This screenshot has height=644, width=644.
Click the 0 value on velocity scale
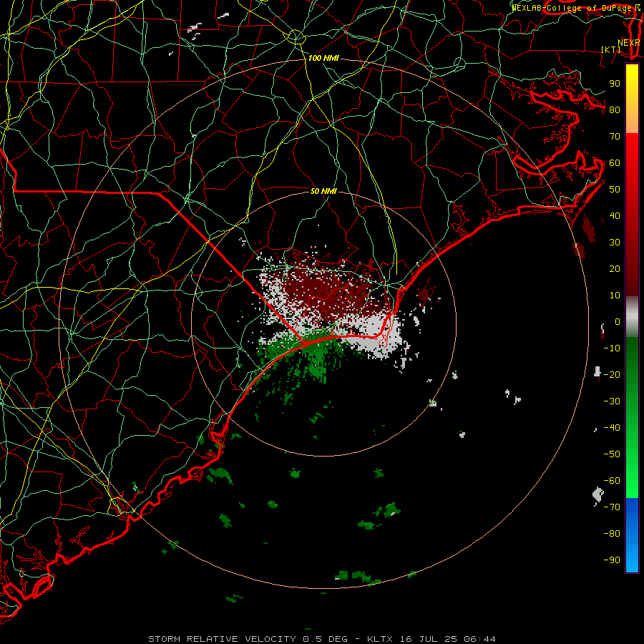[x=618, y=321]
